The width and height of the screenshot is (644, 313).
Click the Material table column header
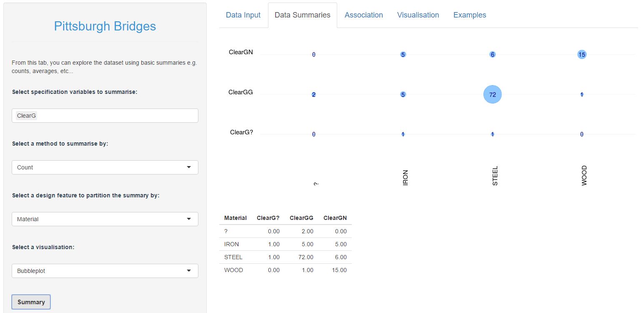pyautogui.click(x=235, y=218)
